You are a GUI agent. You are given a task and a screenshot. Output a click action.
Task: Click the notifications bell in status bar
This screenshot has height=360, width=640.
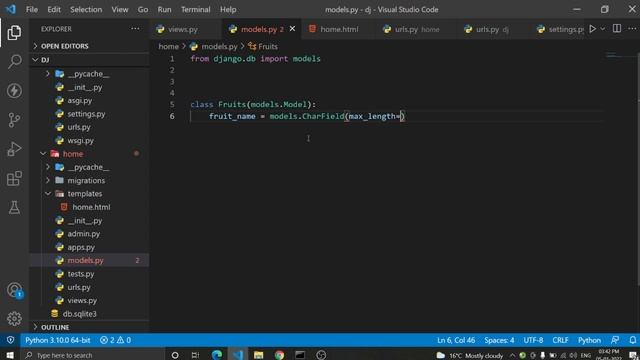click(632, 340)
